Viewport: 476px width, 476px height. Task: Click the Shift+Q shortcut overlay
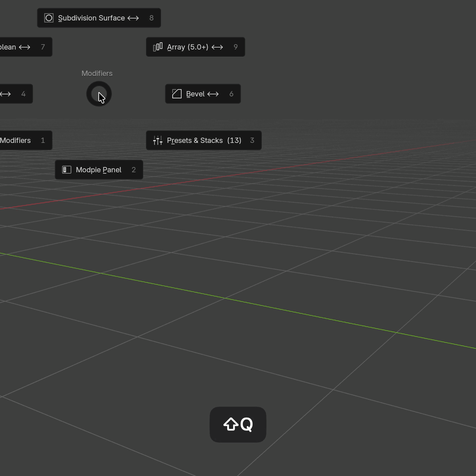pyautogui.click(x=238, y=424)
